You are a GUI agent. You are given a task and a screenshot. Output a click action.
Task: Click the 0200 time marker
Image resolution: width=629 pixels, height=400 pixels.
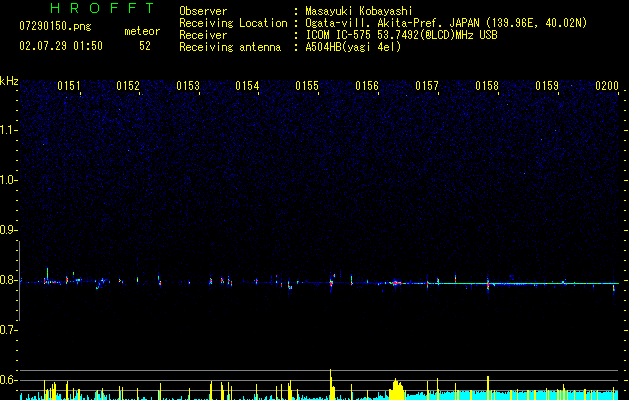pos(607,86)
